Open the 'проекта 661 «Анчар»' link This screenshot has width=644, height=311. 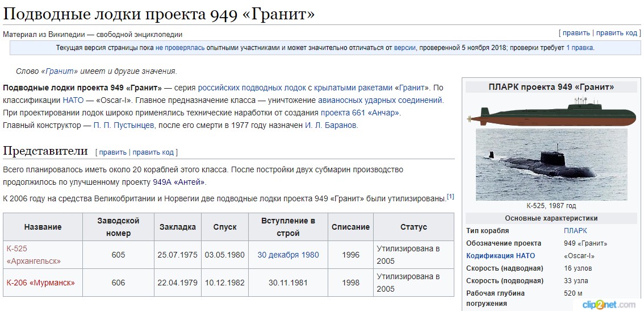[359, 113]
